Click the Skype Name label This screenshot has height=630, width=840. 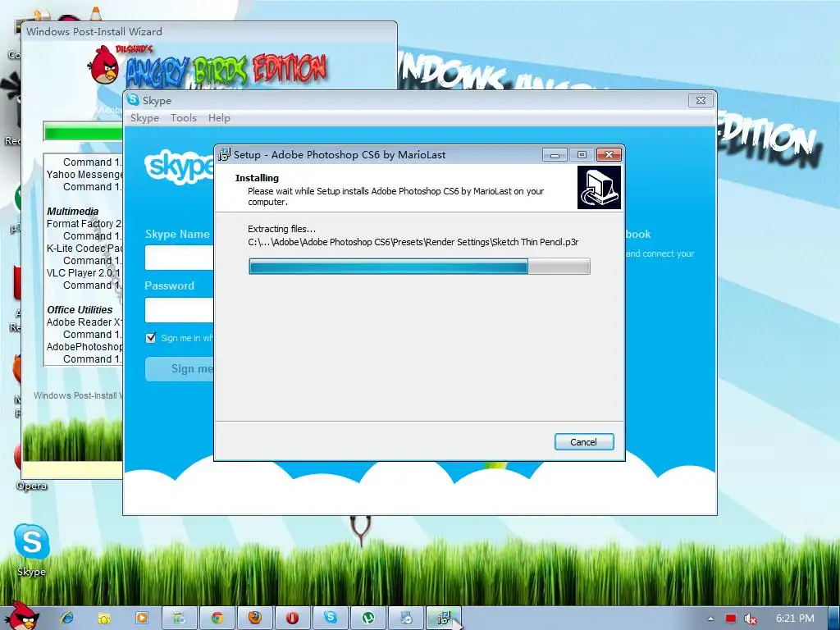coord(177,234)
